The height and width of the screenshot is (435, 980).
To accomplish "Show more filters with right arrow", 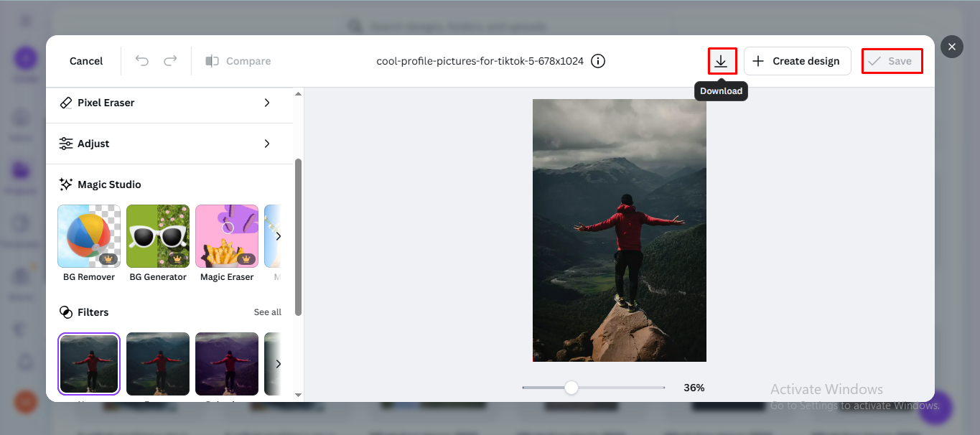I will 278,364.
